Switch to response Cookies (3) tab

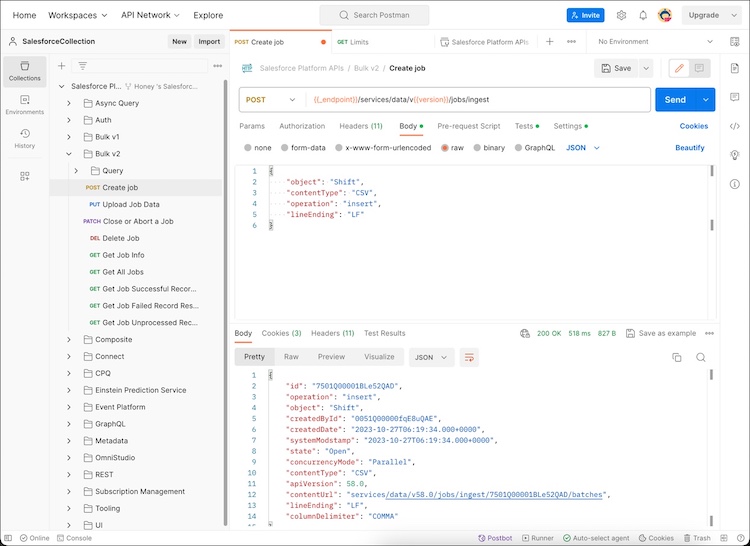pos(281,333)
